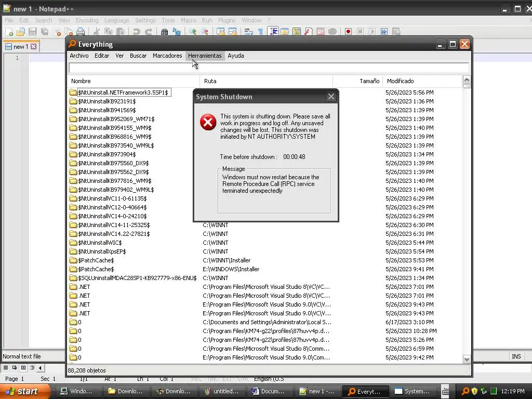Screen dimensions: 532x399
Task: Click Open file icon in Notepad++ toolbar
Action: point(21,32)
